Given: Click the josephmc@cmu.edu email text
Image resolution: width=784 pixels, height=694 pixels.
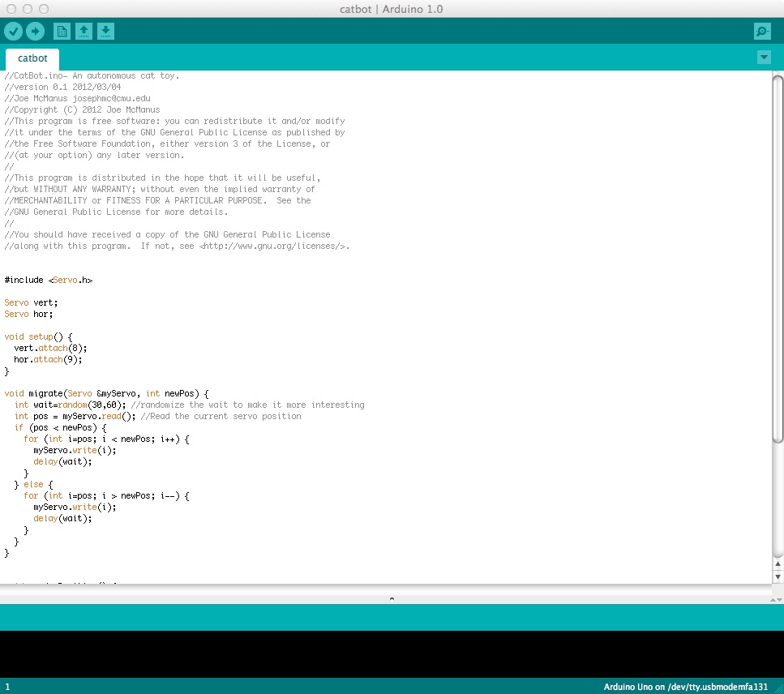Looking at the screenshot, I should (x=112, y=98).
